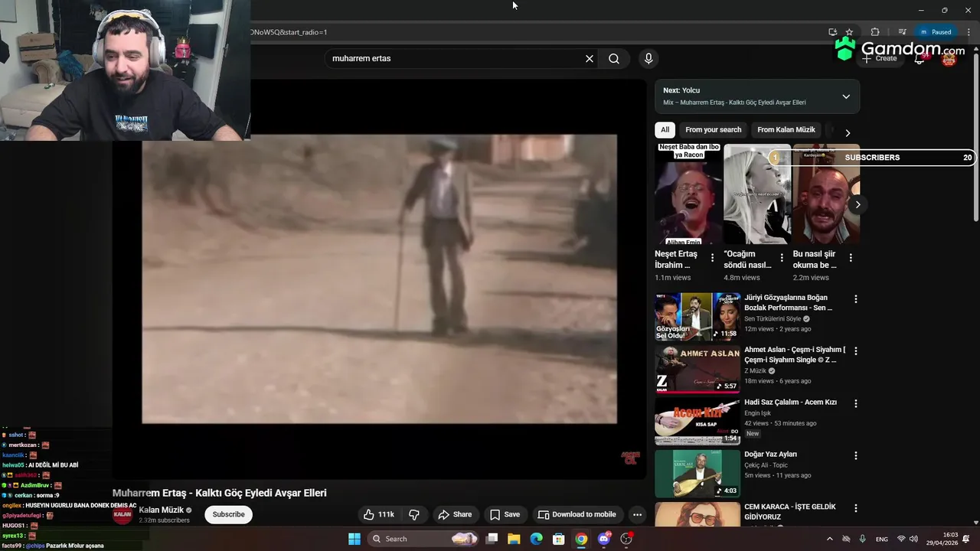Open options menu for Ocağım söndü short
The image size is (980, 551).
782,258
